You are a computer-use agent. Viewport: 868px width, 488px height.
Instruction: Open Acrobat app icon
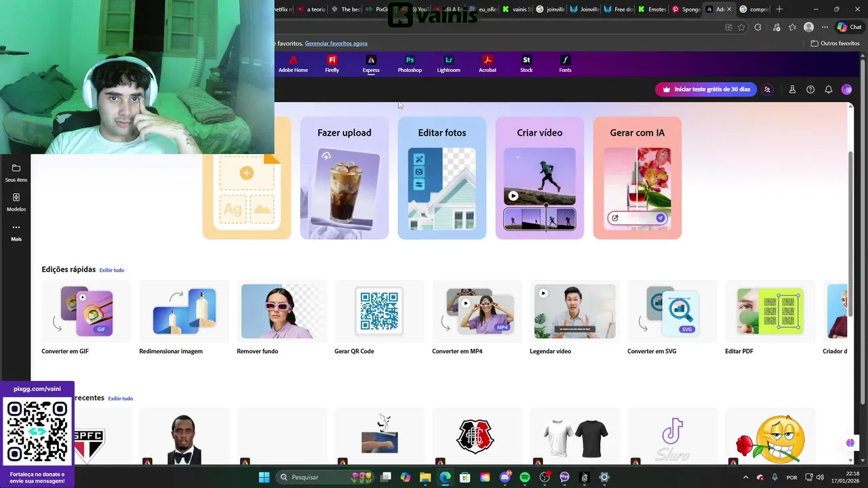pyautogui.click(x=488, y=64)
